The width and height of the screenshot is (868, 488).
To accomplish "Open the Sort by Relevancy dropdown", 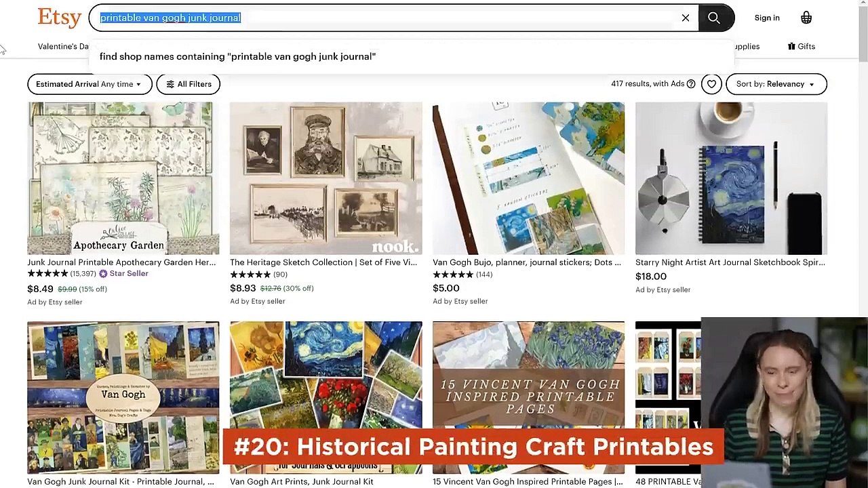I will coord(776,84).
